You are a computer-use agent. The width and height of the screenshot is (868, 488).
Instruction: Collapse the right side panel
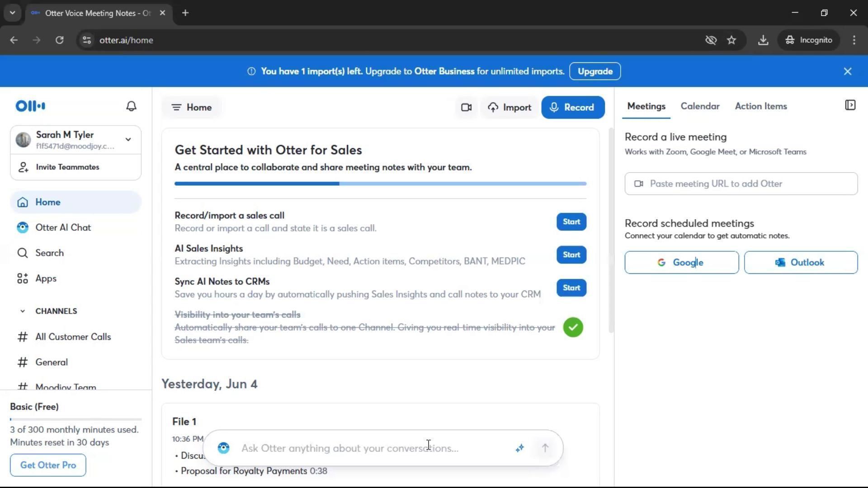(850, 105)
